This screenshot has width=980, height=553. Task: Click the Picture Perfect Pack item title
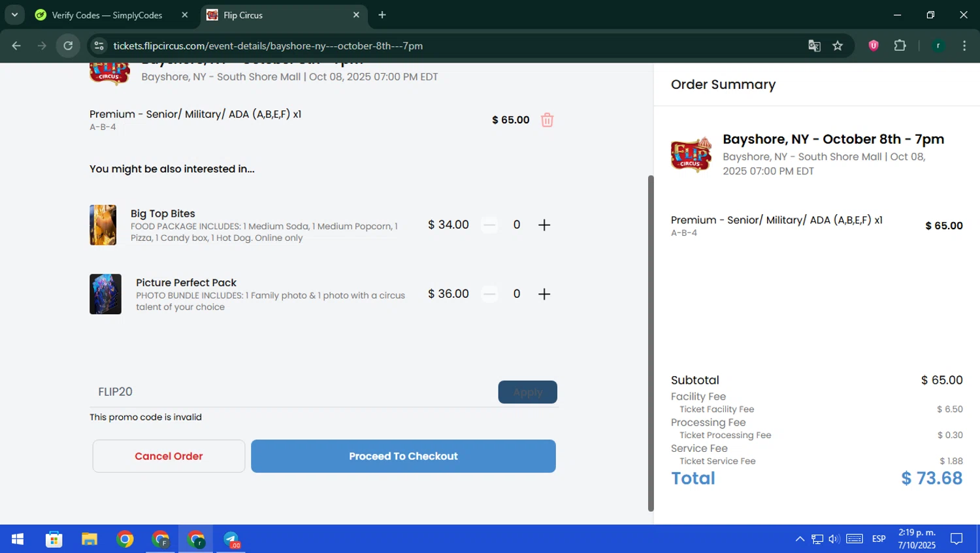[186, 283]
